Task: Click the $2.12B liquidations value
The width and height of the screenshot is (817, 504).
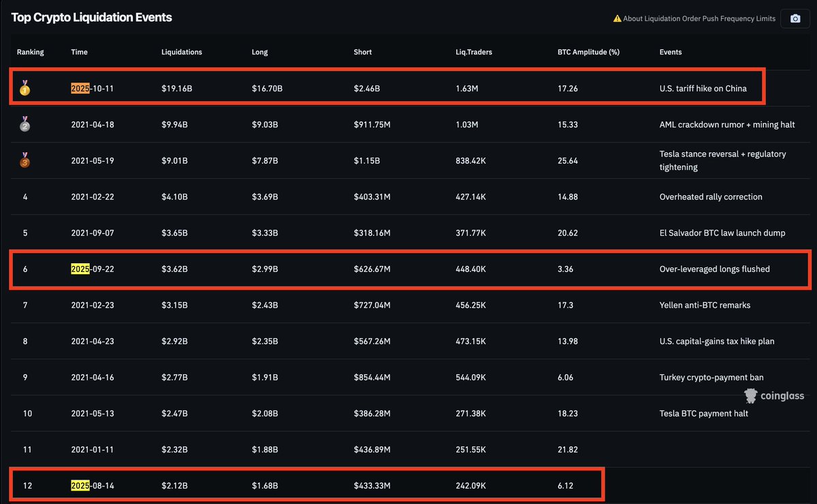Action: tap(174, 485)
